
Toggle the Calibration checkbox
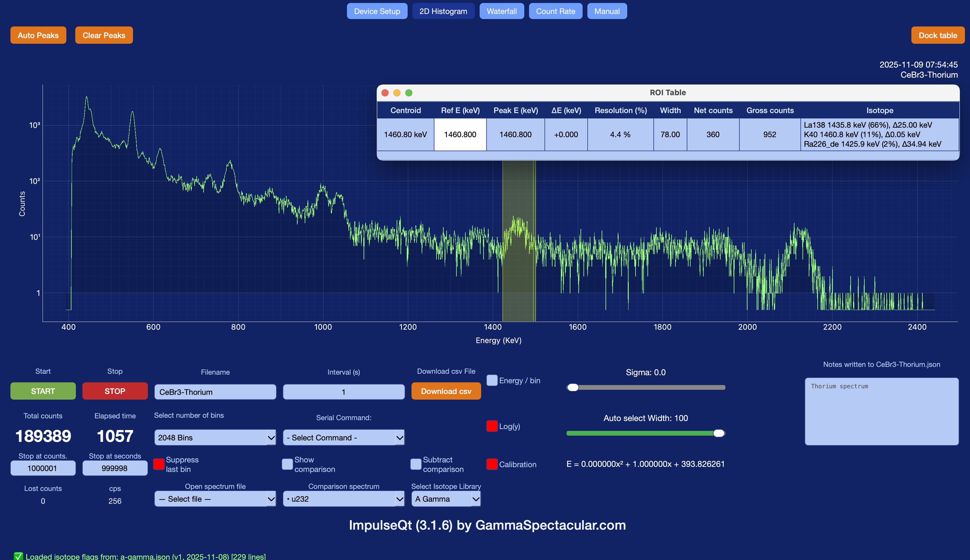492,464
